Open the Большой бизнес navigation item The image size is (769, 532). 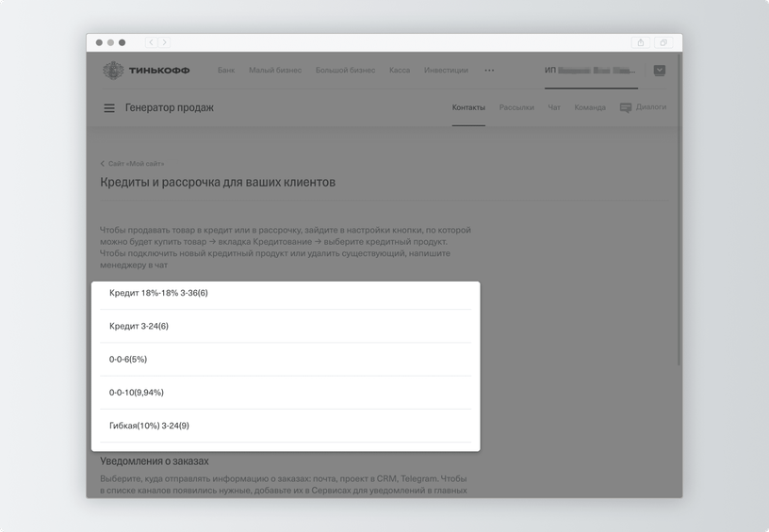[345, 70]
